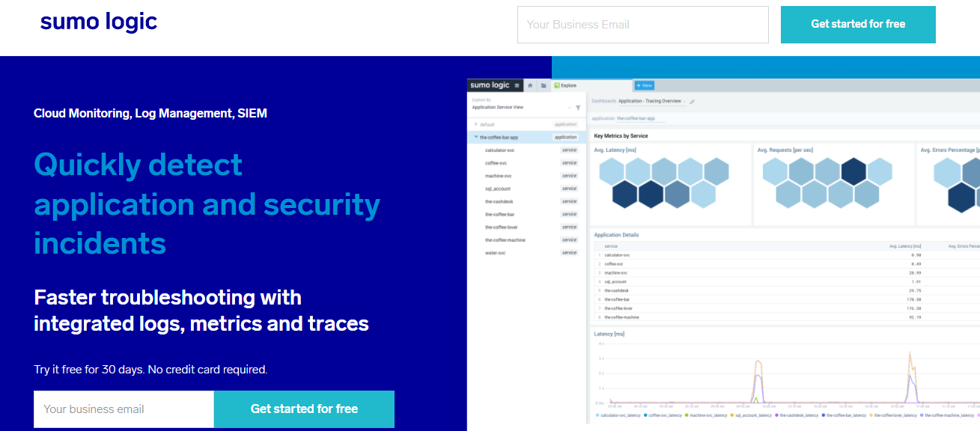The width and height of the screenshot is (980, 431).
Task: Click the link icon beside dashboard name
Action: [x=693, y=101]
